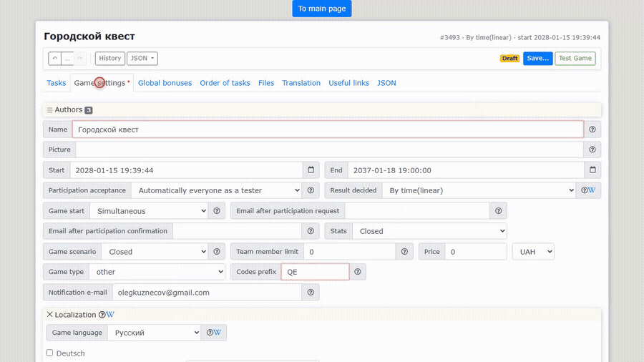Click help icon next to Participation acceptance
The image size is (644, 362).
311,190
